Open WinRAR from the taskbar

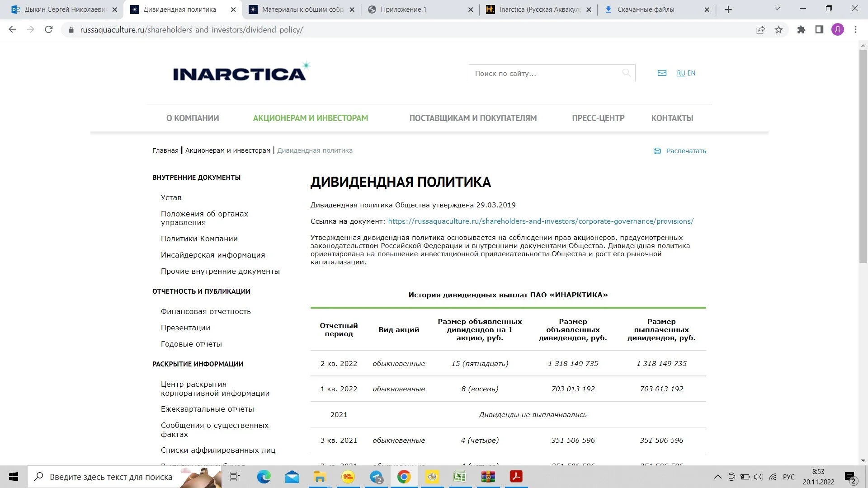pos(488,477)
